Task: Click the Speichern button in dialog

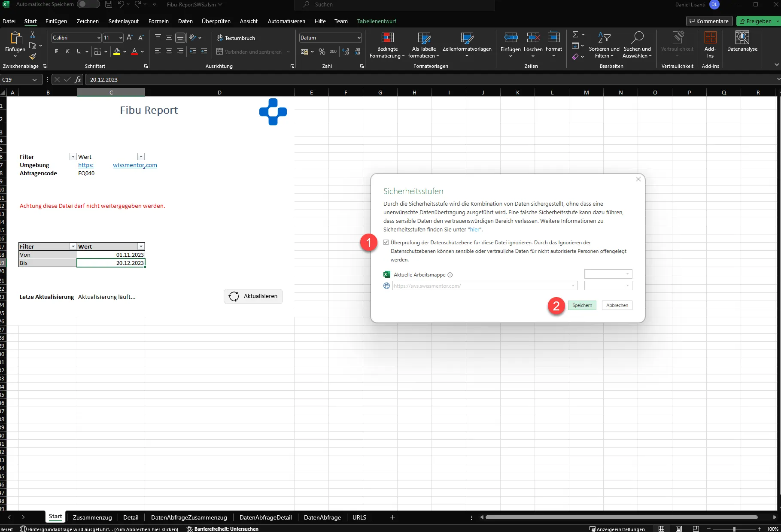Action: point(582,305)
